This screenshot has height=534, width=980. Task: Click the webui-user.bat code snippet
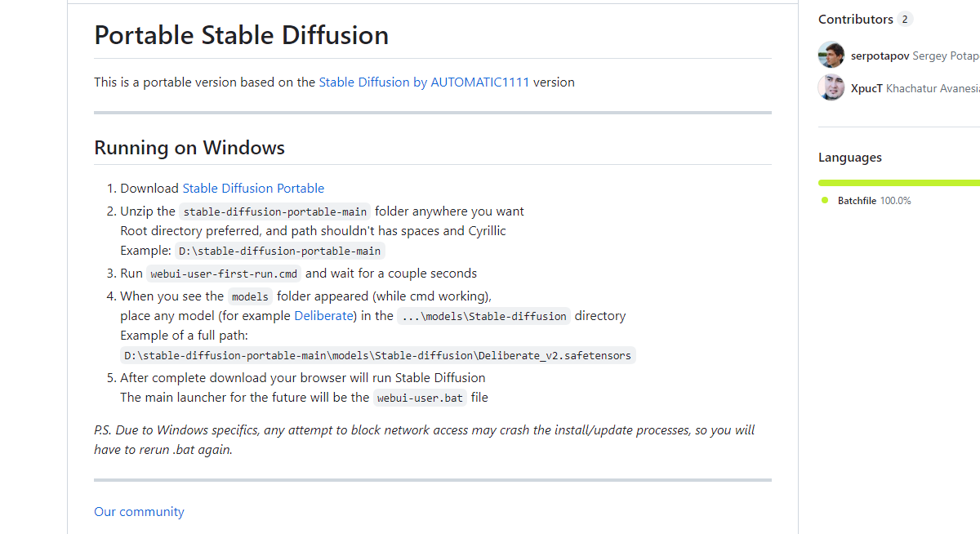coord(420,398)
